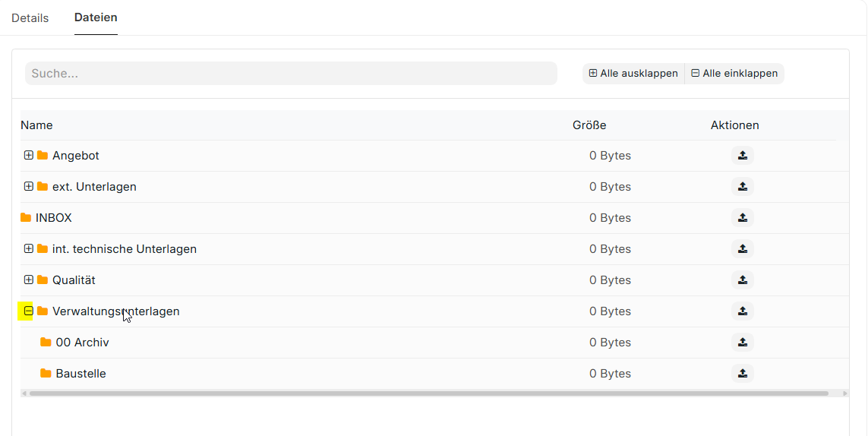This screenshot has height=436, width=868.
Task: Click upload icon for 00 Archiv
Action: 743,343
